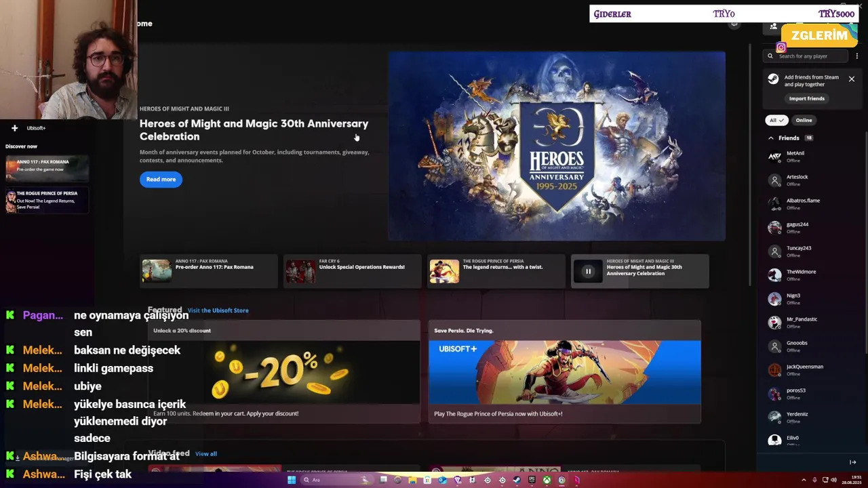Screen dimensions: 868x488
Task: Show hidden system tray icons
Action: (x=804, y=480)
